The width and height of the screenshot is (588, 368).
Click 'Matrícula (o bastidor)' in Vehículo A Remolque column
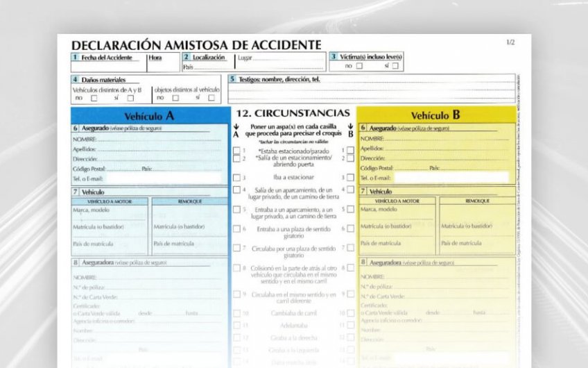point(179,226)
